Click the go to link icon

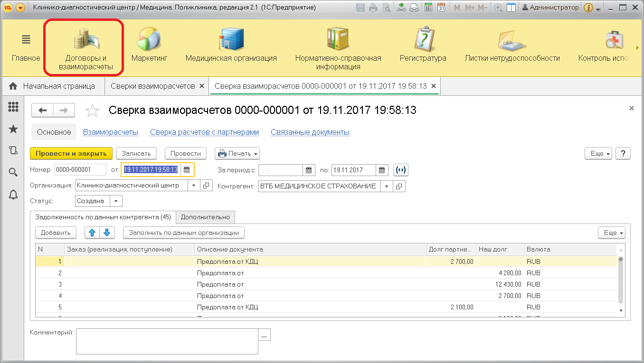click(414, 8)
